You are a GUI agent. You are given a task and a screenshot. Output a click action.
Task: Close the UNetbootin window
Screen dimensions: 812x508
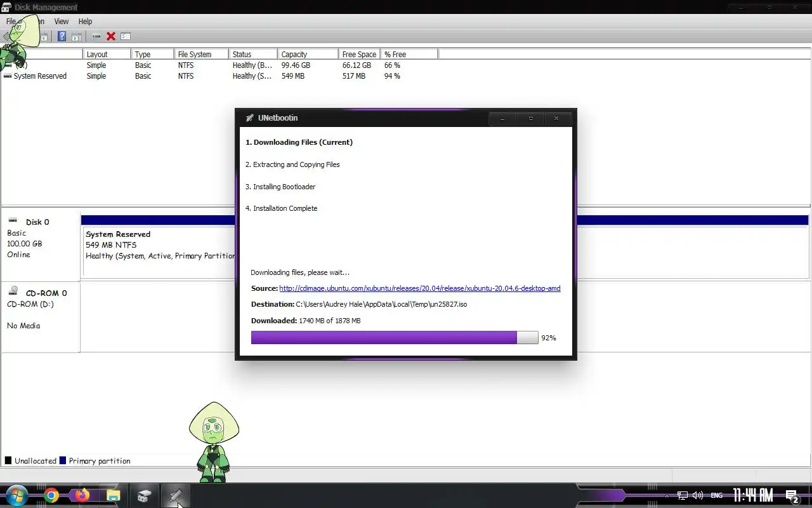click(x=556, y=119)
